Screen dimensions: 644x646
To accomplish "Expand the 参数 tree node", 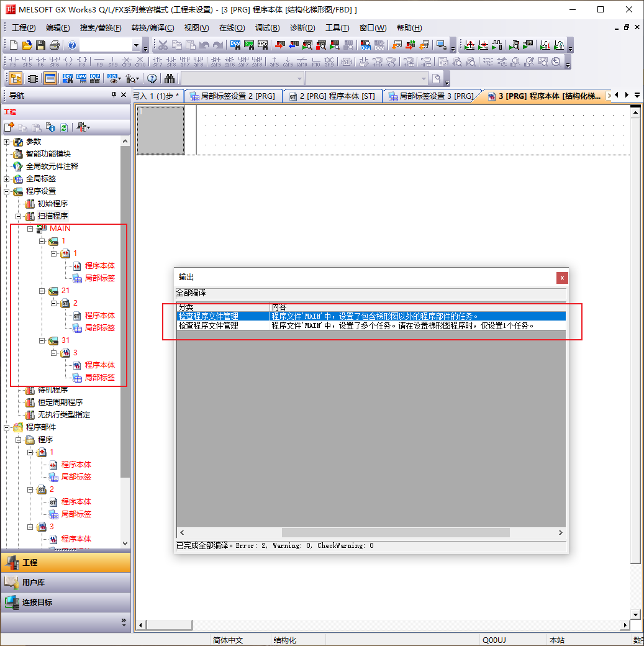I will pyautogui.click(x=7, y=142).
